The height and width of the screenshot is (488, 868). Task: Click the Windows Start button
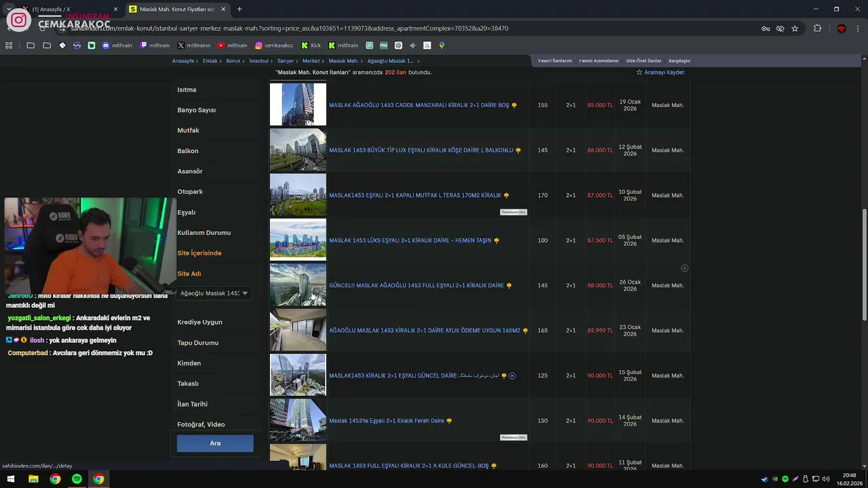point(12,479)
